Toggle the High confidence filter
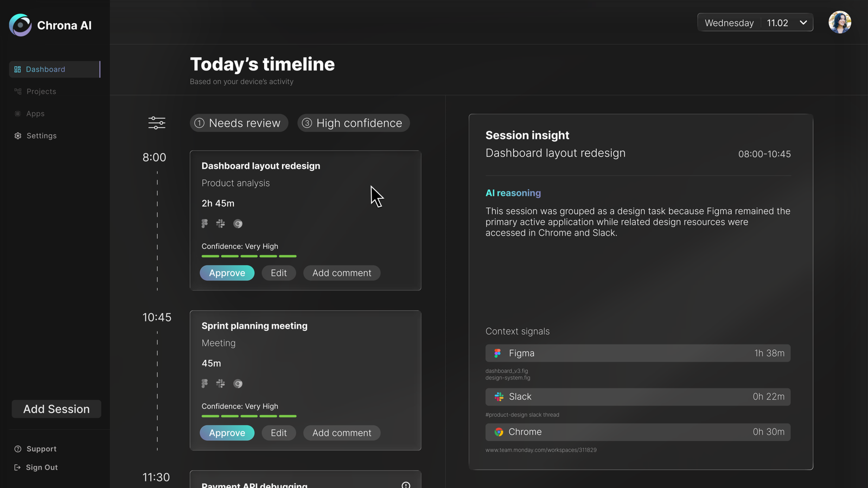 pyautogui.click(x=353, y=123)
